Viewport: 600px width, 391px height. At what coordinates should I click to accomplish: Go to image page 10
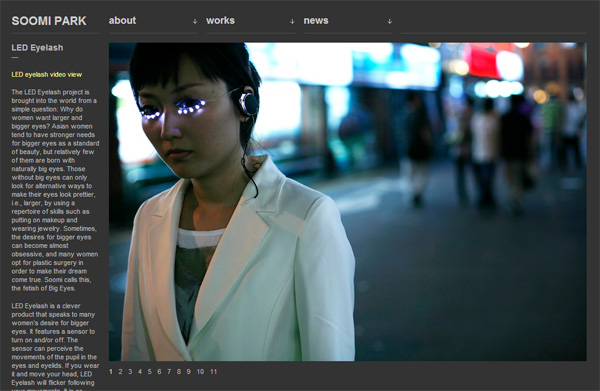pos(201,371)
